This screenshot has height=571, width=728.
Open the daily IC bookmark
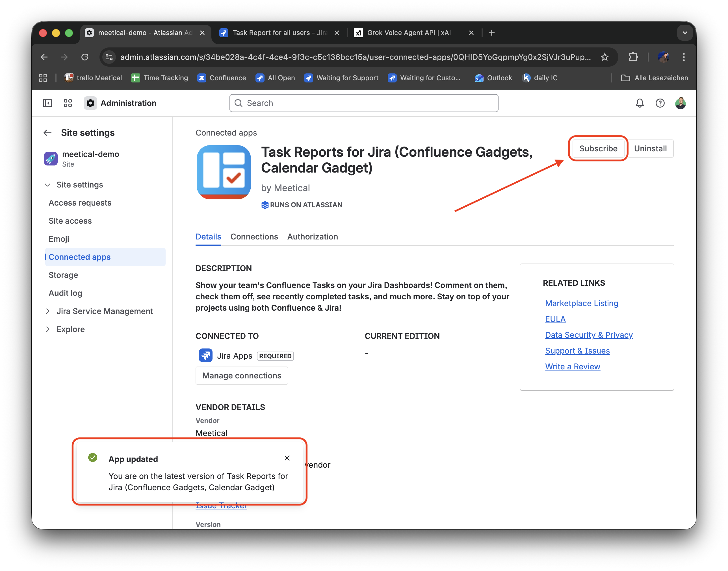[540, 78]
